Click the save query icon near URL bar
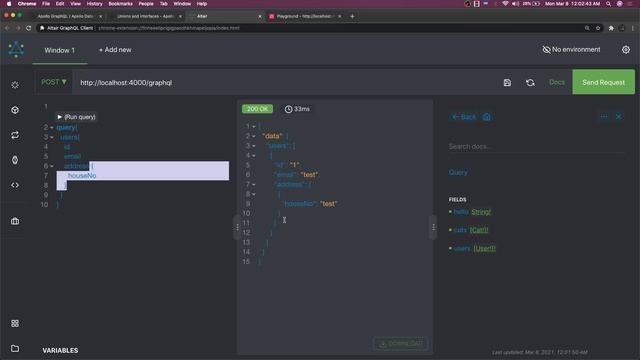640x360 pixels. tap(507, 82)
